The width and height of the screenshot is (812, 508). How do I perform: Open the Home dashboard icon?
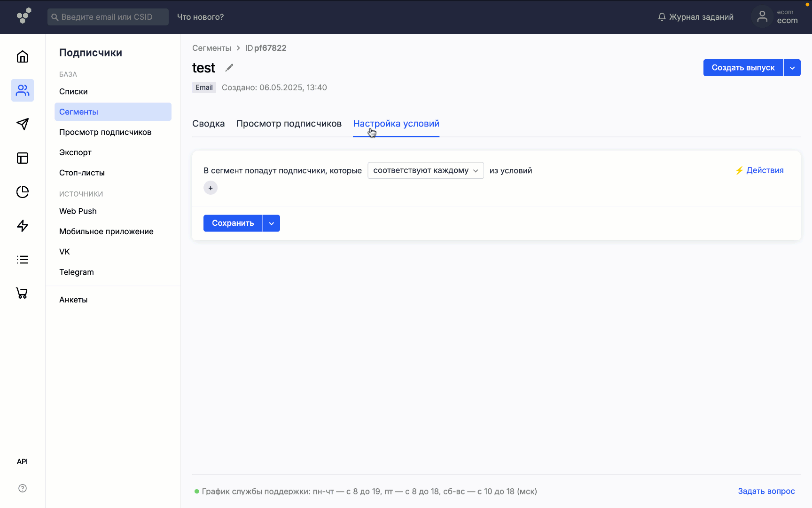coord(22,56)
